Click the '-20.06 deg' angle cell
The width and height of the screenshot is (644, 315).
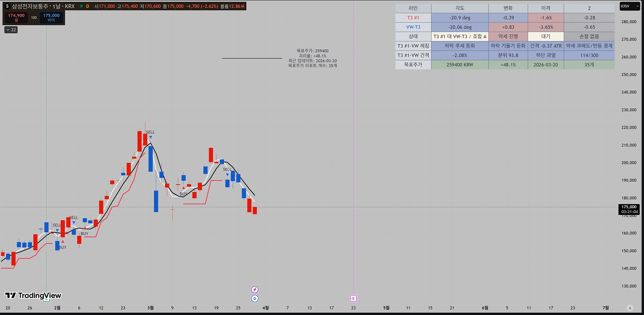pyautogui.click(x=460, y=27)
